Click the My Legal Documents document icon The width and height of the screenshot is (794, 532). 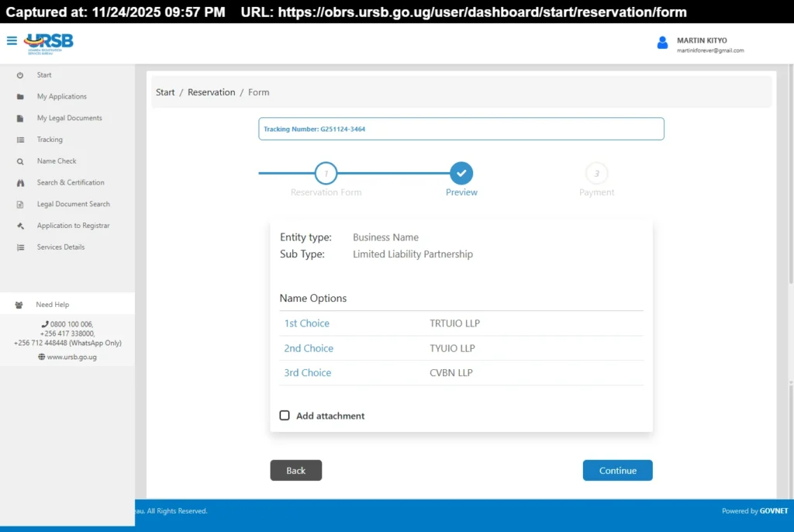[x=20, y=118]
